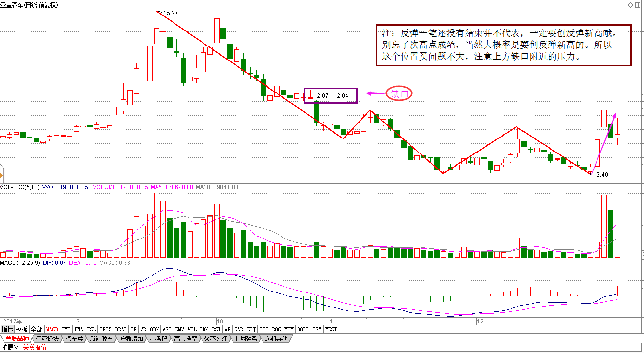Click the MA10: 89841.00 value
The image size is (644, 353).
[217, 187]
